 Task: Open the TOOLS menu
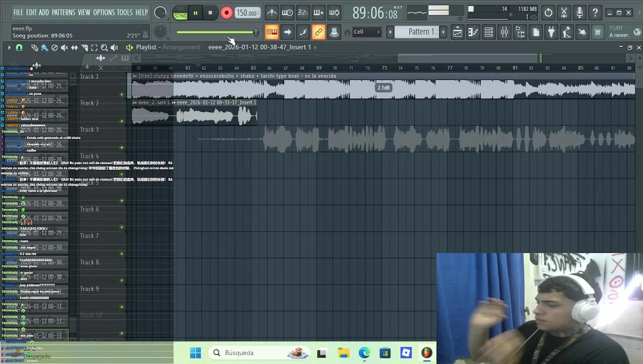(x=125, y=12)
